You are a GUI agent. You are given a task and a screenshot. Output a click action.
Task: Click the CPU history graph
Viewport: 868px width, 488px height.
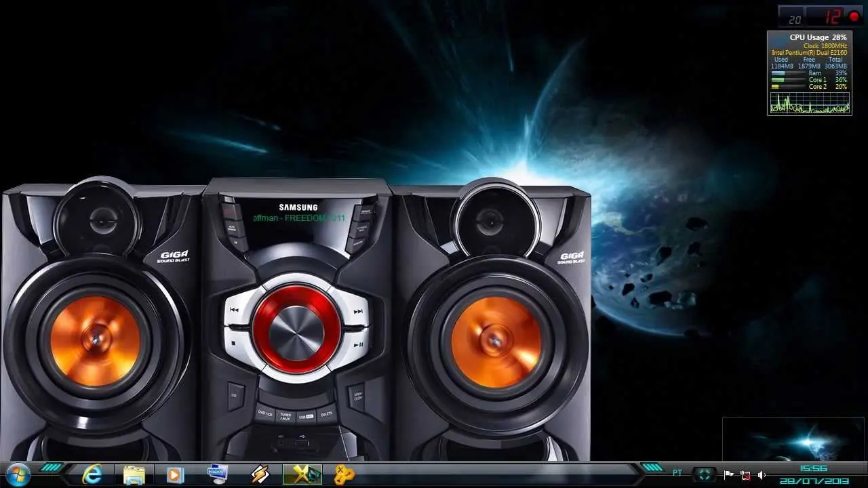pyautogui.click(x=810, y=102)
